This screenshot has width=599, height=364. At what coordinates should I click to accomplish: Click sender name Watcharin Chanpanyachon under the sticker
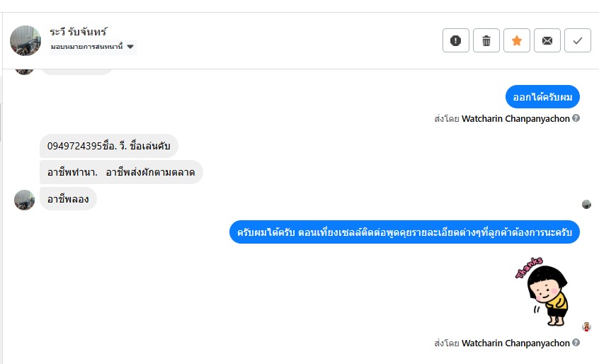pyautogui.click(x=515, y=343)
